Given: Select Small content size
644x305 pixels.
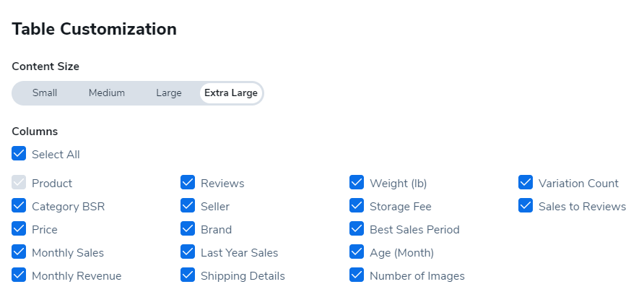Looking at the screenshot, I should pyautogui.click(x=45, y=93).
